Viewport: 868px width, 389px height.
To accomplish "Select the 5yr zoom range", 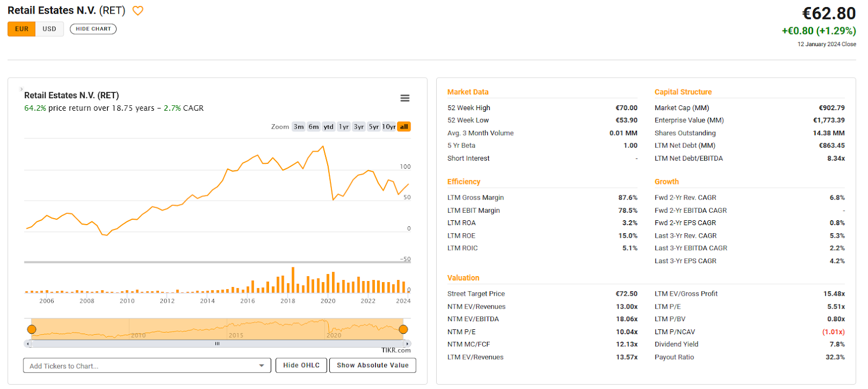I will (374, 126).
